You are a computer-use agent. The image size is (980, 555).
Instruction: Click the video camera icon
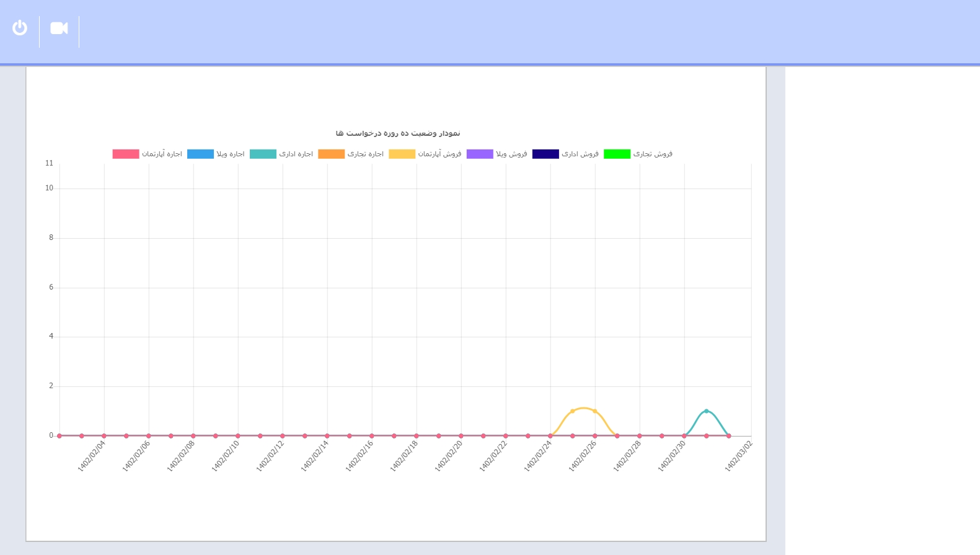pos(59,29)
